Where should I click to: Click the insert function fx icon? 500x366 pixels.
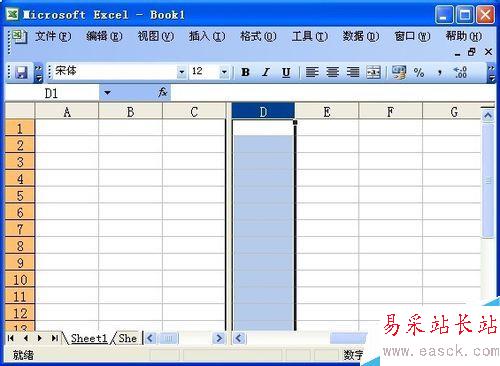pyautogui.click(x=162, y=92)
